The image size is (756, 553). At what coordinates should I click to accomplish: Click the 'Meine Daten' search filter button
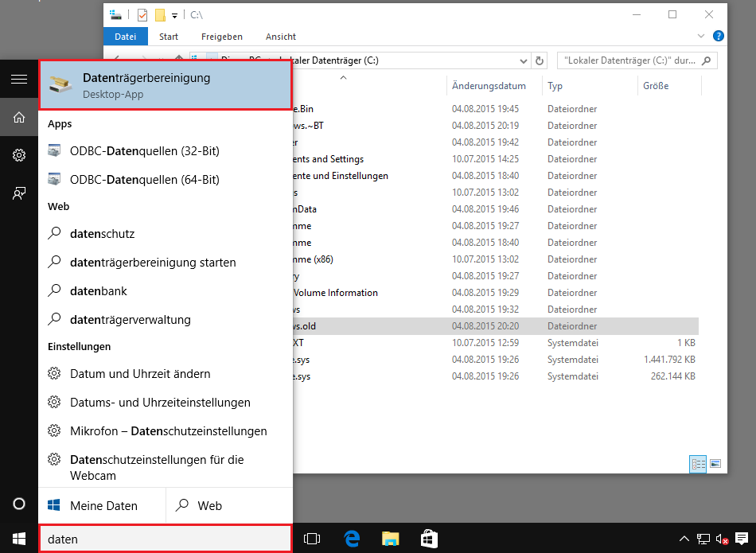102,505
